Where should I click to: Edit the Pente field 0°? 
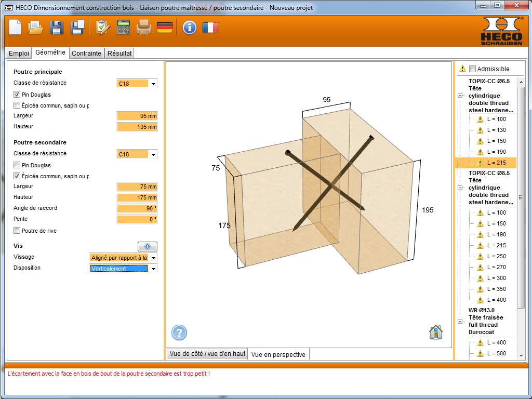click(x=137, y=219)
